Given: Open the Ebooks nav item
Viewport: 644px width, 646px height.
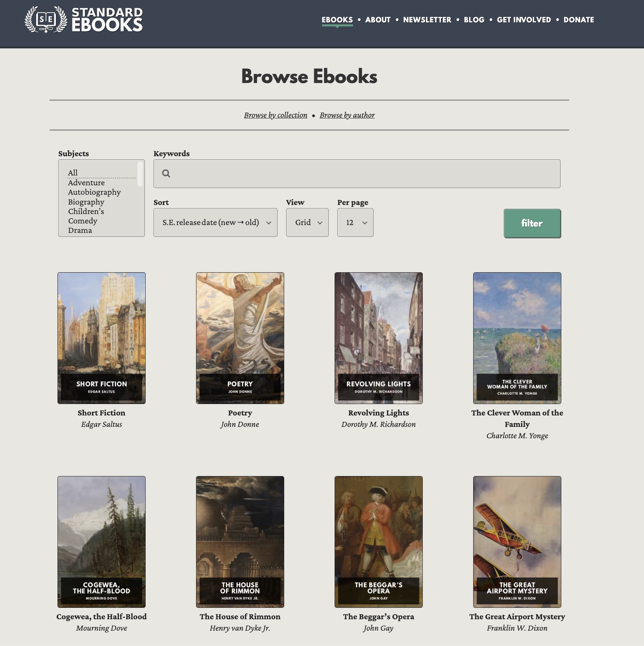Looking at the screenshot, I should [337, 20].
